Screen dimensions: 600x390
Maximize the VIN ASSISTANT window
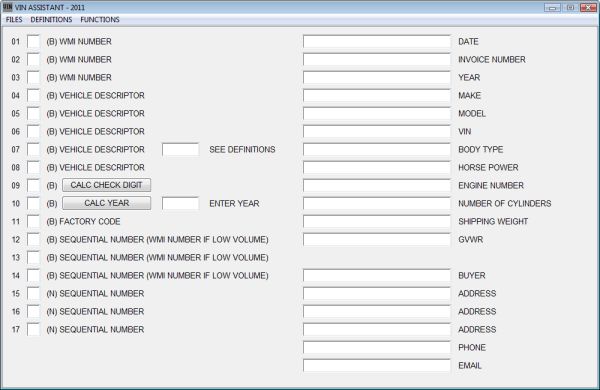(x=570, y=7)
